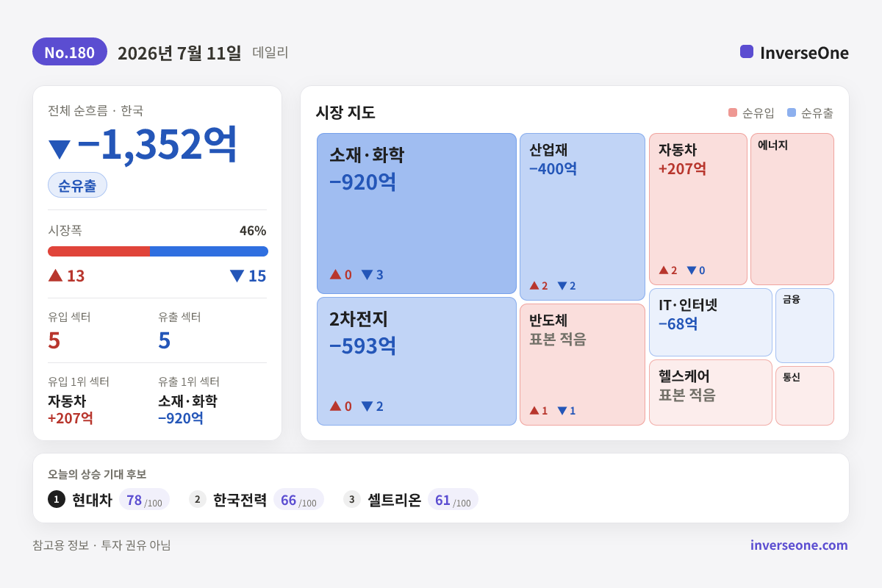Select the 2차전지 treemap tile
882x588 pixels.
coord(417,361)
